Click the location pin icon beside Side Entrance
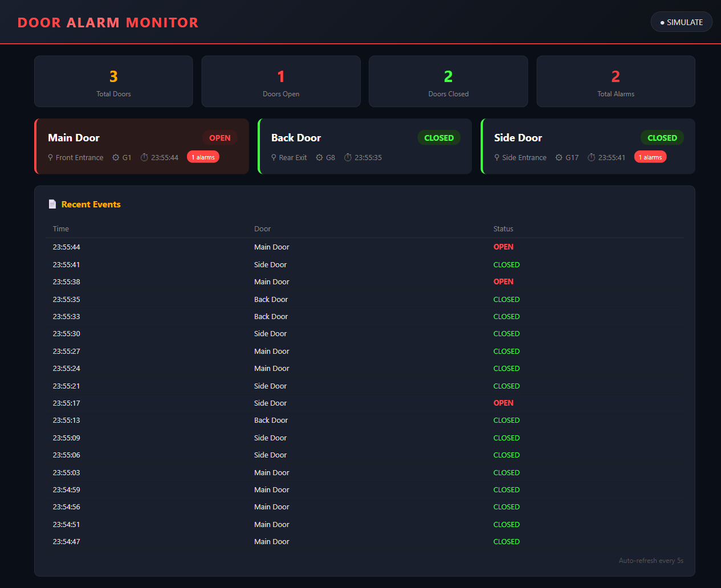Image resolution: width=721 pixels, height=588 pixels. pyautogui.click(x=497, y=157)
